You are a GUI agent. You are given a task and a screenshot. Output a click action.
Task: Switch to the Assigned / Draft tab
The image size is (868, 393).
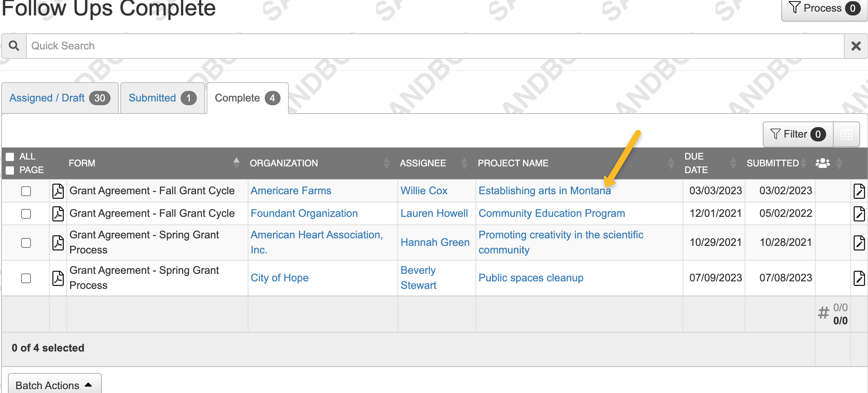[60, 98]
